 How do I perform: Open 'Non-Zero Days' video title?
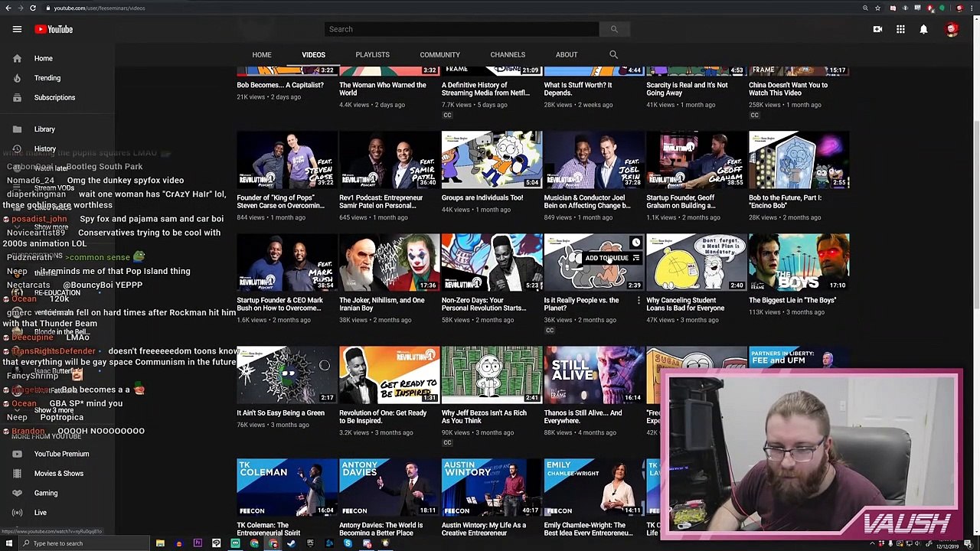[484, 305]
